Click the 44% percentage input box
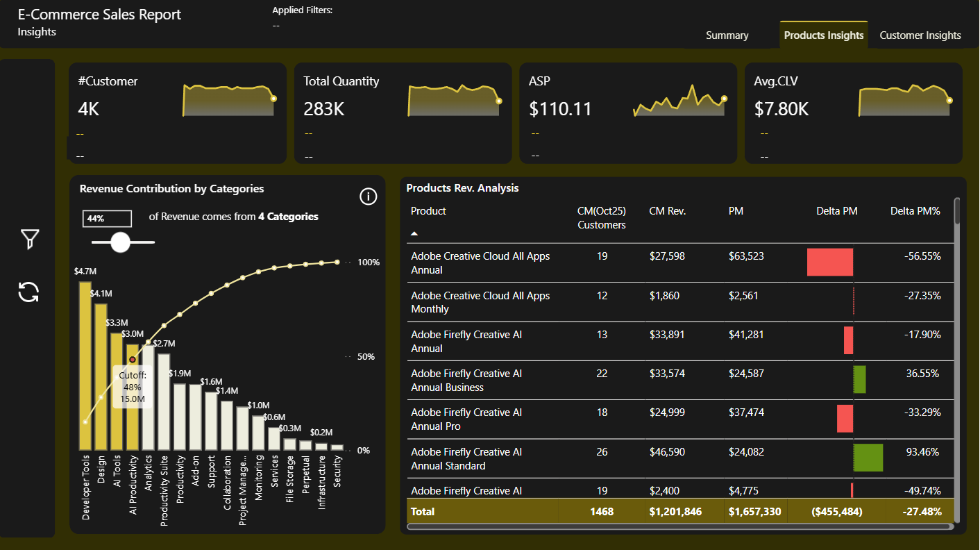 click(x=108, y=218)
